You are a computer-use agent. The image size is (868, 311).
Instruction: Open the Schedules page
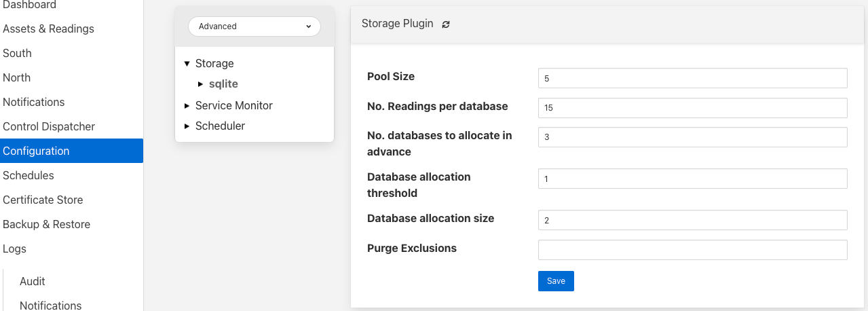click(x=29, y=175)
